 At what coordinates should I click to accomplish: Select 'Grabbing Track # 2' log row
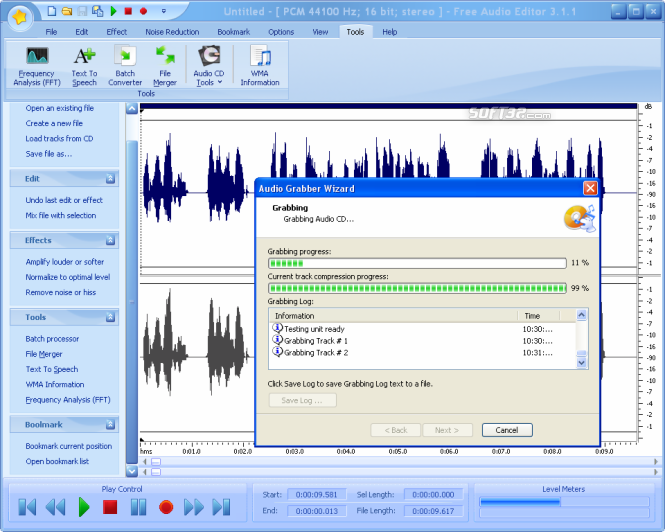(423, 353)
